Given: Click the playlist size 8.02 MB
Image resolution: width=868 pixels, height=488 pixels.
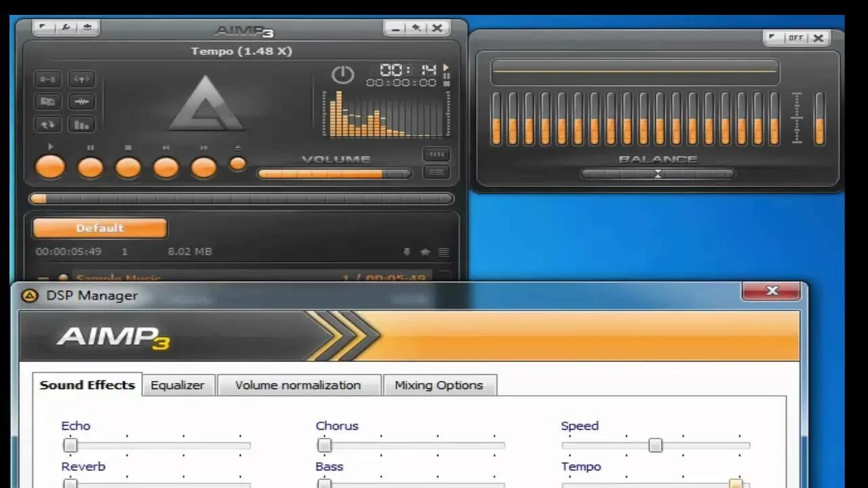Looking at the screenshot, I should (x=190, y=251).
